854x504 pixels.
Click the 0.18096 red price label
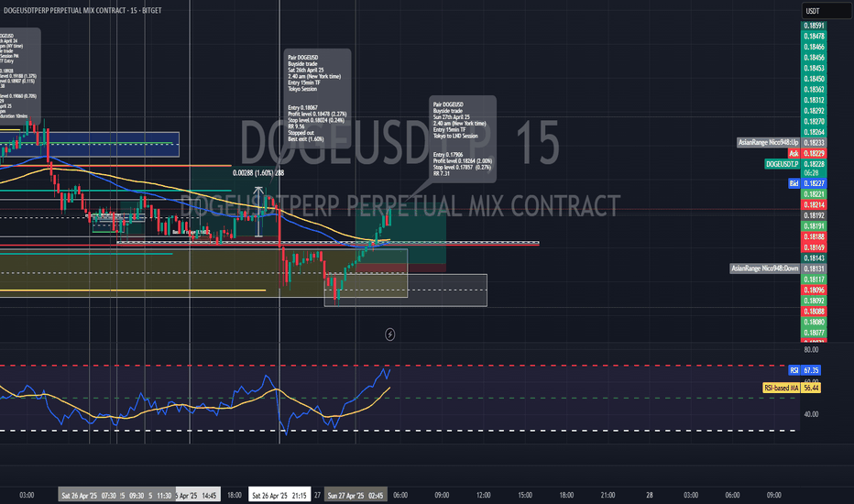[814, 290]
